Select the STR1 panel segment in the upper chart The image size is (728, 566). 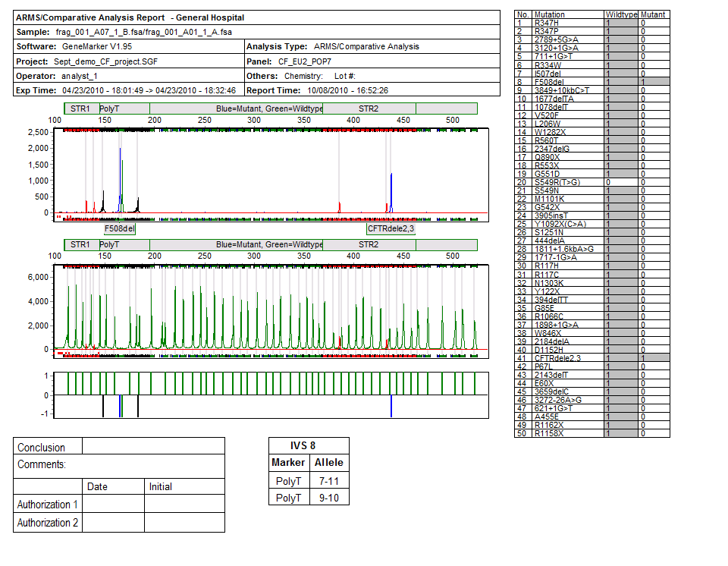(80, 108)
